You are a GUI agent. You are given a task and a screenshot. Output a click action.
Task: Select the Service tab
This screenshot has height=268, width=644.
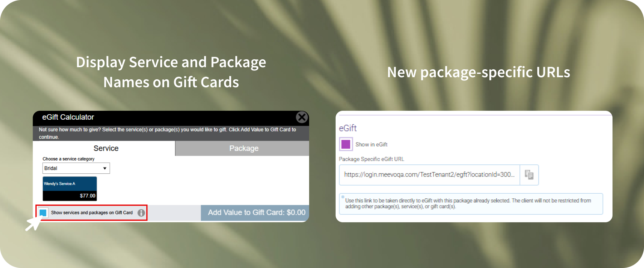point(106,148)
